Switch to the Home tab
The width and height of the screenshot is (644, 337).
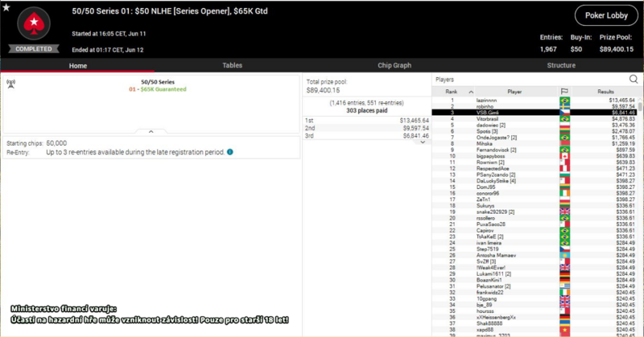(77, 65)
